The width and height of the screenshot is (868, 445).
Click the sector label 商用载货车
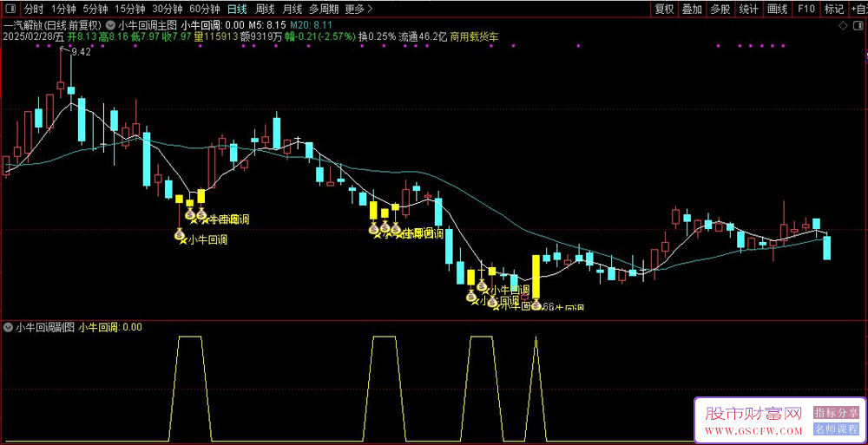tap(474, 37)
